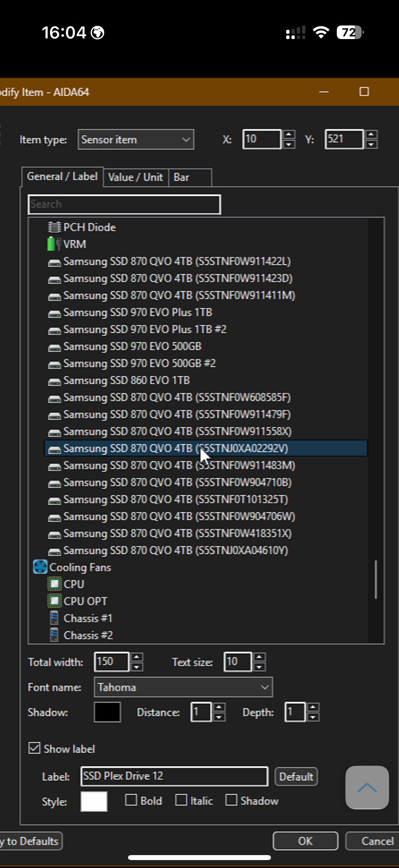Increase the Y position value

pyautogui.click(x=371, y=134)
